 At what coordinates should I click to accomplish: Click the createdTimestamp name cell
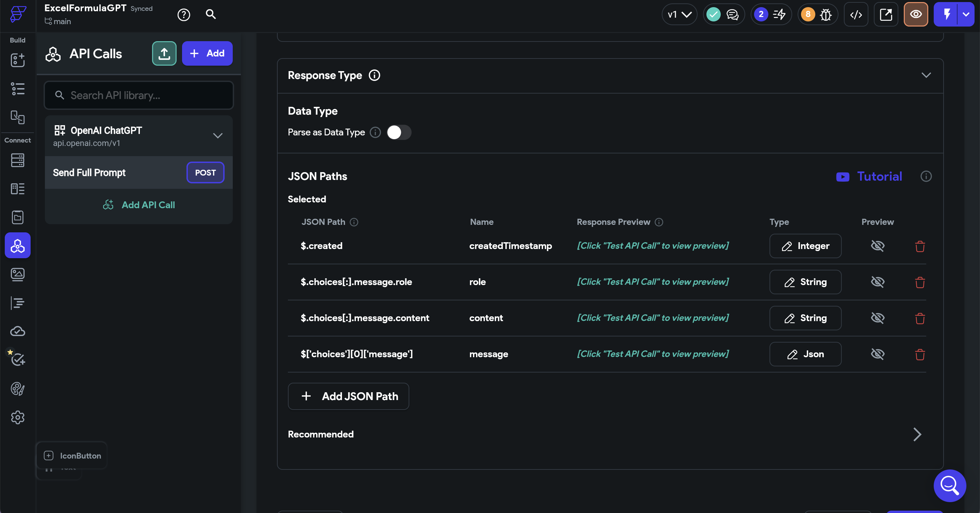[510, 246]
